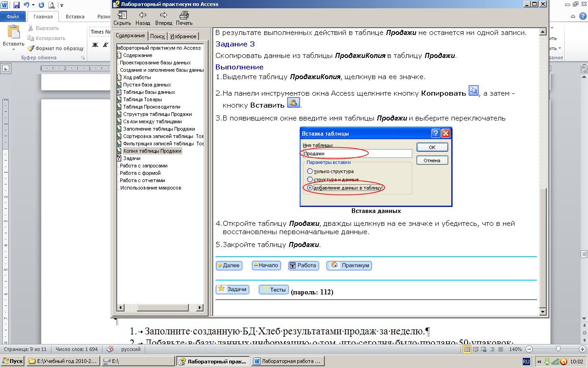Select the Содержание tab in help
The width and height of the screenshot is (588, 368).
[130, 35]
